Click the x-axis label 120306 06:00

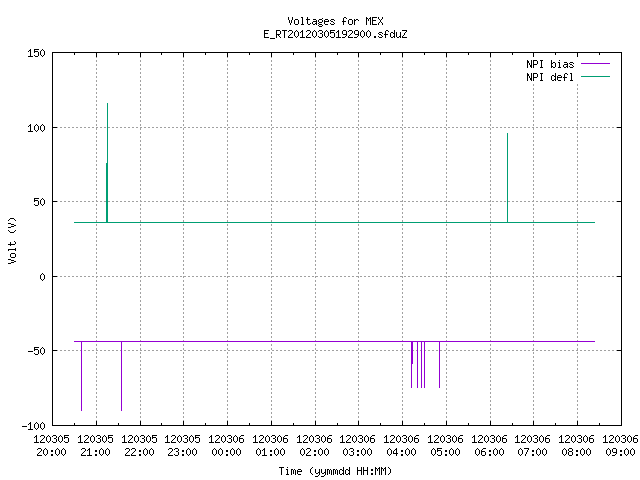(489, 446)
